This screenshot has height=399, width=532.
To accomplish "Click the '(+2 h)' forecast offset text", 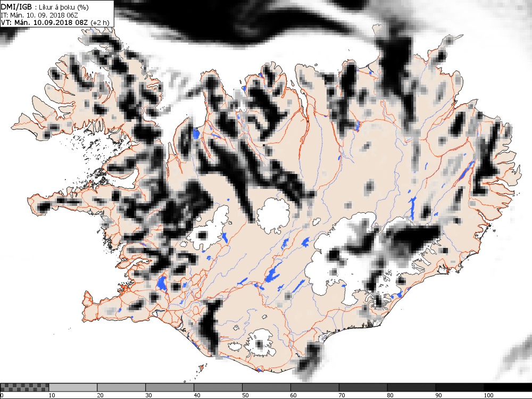I will (100, 22).
